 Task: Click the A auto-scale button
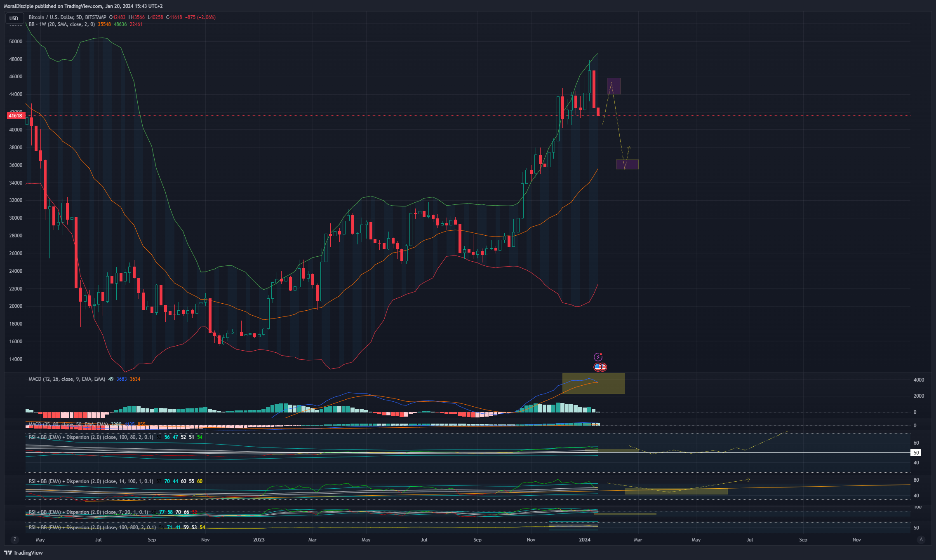pos(921,539)
